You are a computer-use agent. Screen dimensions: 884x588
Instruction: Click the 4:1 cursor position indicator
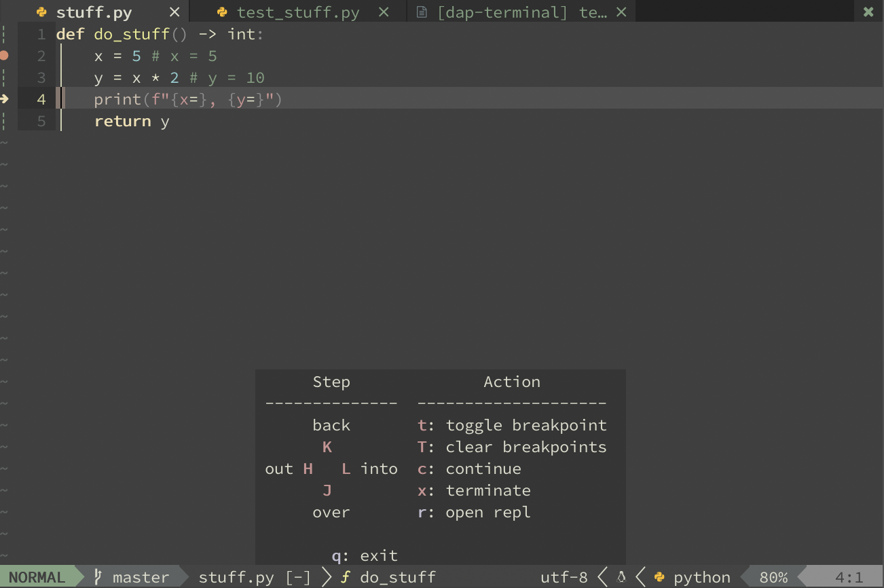pos(849,577)
